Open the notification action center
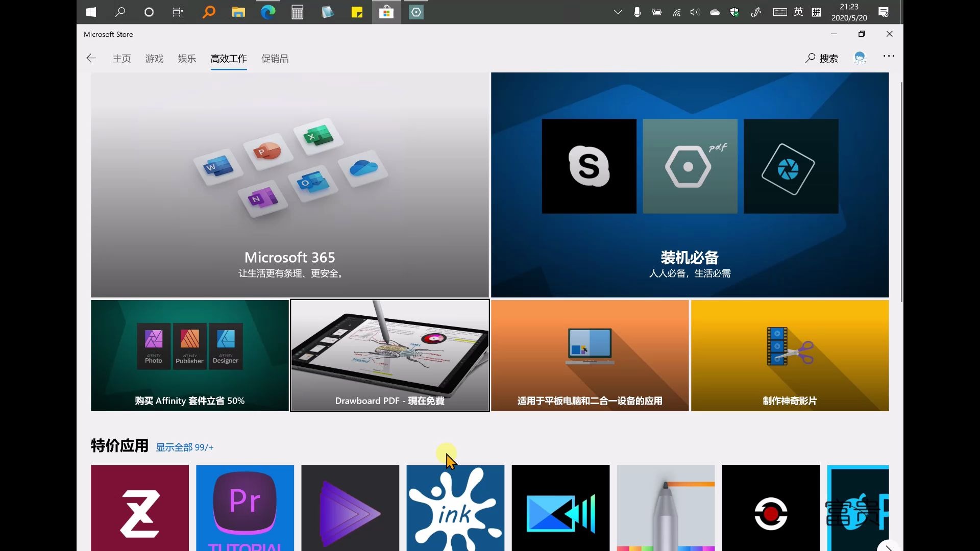Screen dimensions: 980x551 coord(884,12)
